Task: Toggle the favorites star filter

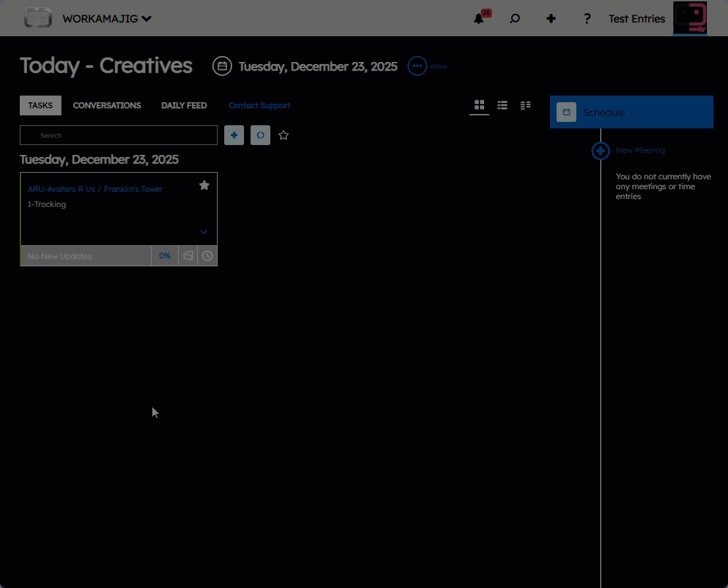Action: (x=283, y=135)
